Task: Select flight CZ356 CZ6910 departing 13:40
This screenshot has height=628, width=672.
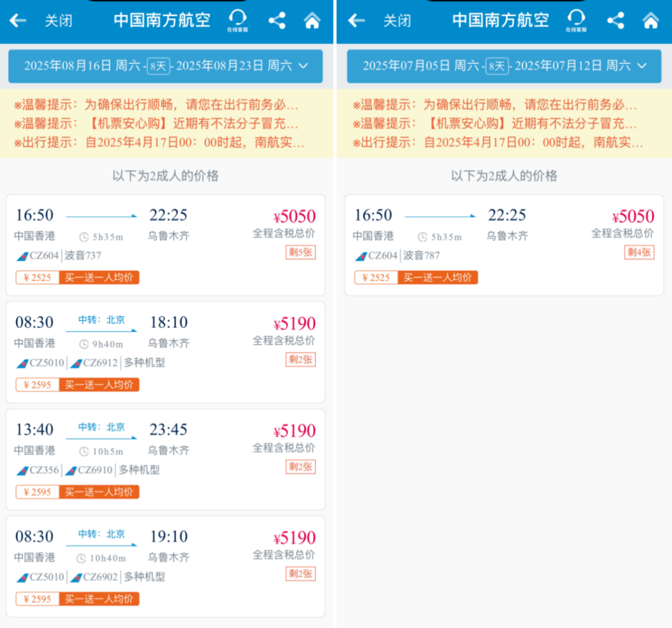Action: pyautogui.click(x=166, y=459)
